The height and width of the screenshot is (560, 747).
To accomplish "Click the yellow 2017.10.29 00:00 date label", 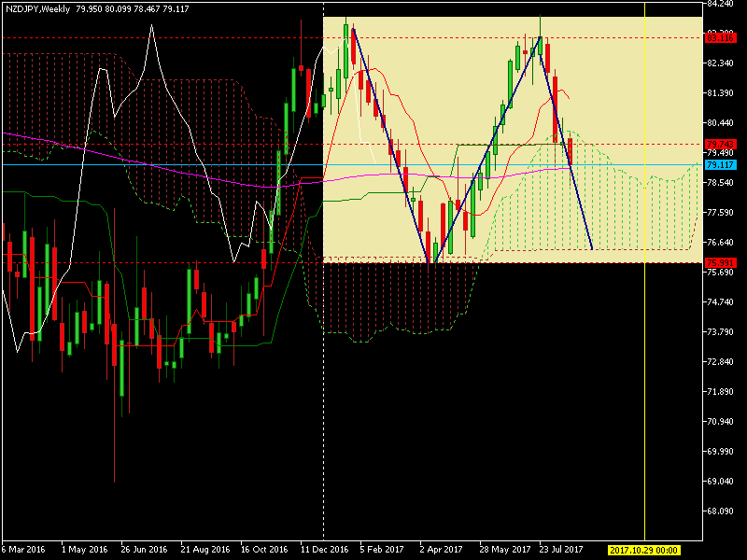I will (643, 550).
